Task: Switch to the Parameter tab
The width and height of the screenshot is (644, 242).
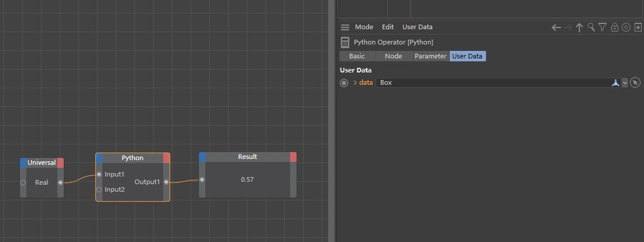Action: pos(431,56)
